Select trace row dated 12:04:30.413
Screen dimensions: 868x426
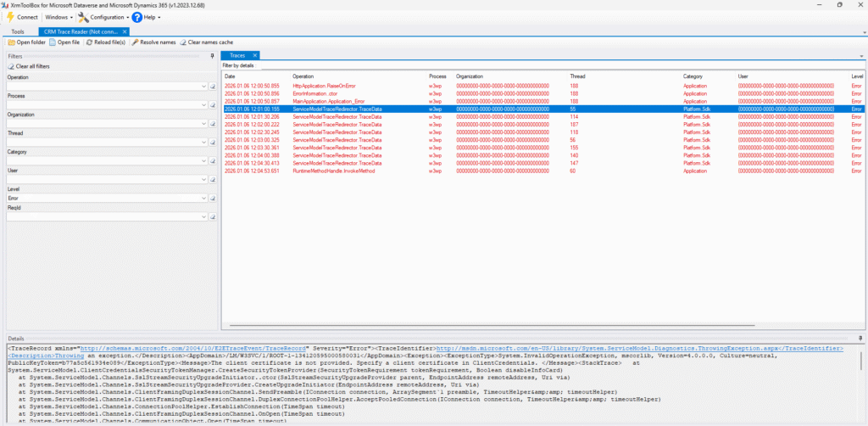542,164
